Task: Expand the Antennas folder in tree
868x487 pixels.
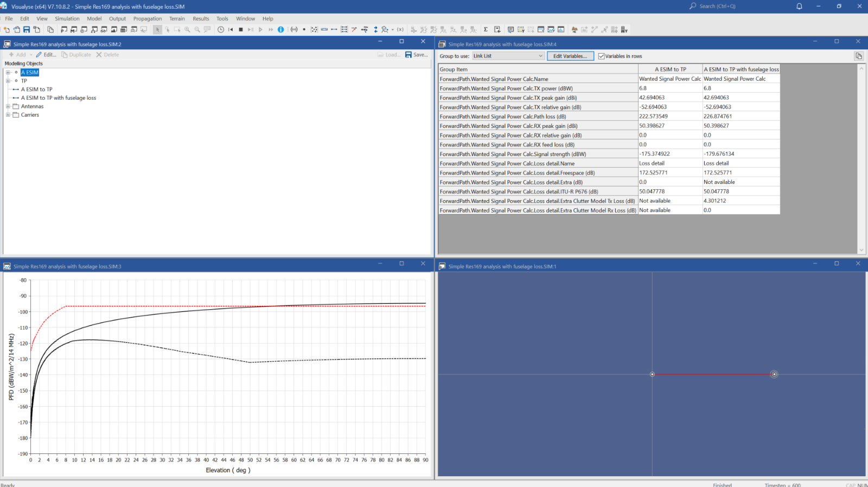Action: coord(8,107)
